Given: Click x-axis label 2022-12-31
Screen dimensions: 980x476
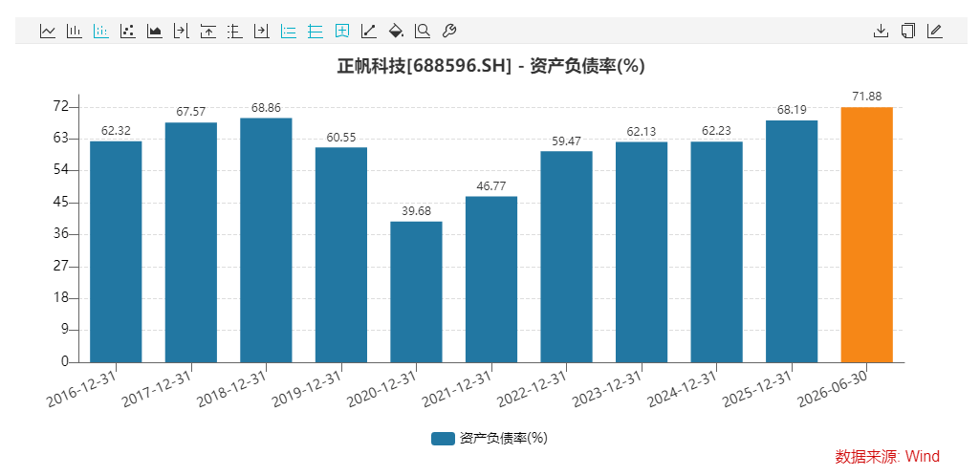Looking at the screenshot, I should (534, 391).
